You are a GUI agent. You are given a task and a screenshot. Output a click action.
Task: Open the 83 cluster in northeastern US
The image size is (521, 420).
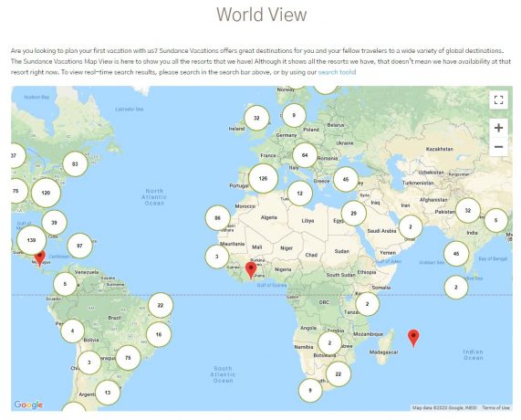click(75, 163)
